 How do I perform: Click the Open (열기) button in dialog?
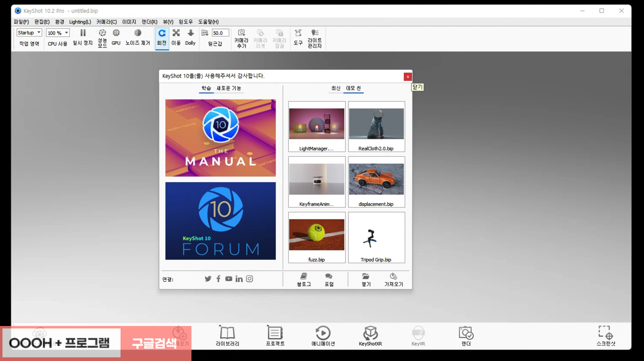point(366,280)
